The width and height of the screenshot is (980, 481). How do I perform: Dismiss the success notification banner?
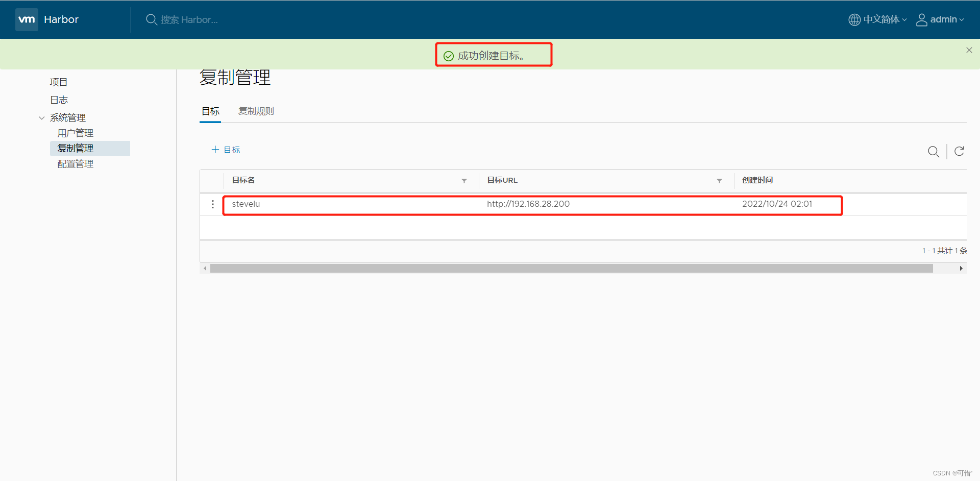pyautogui.click(x=969, y=50)
